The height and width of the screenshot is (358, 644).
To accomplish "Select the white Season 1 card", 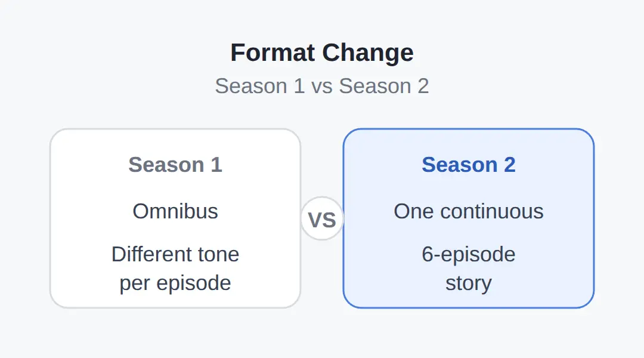I will pyautogui.click(x=175, y=218).
